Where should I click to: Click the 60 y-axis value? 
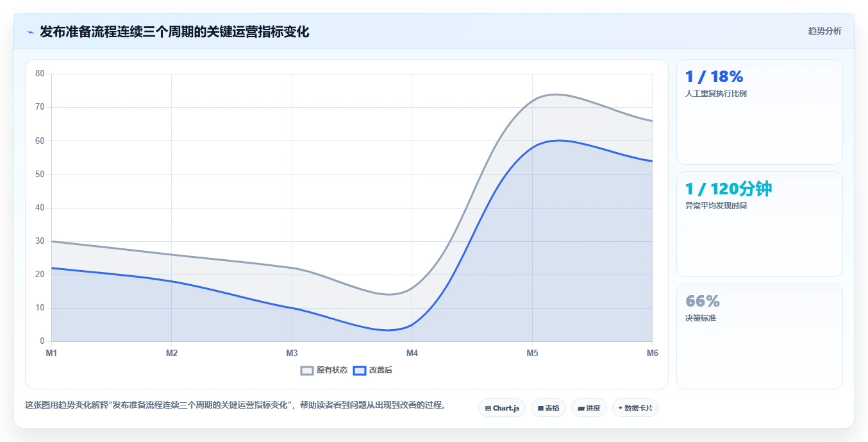click(x=40, y=140)
